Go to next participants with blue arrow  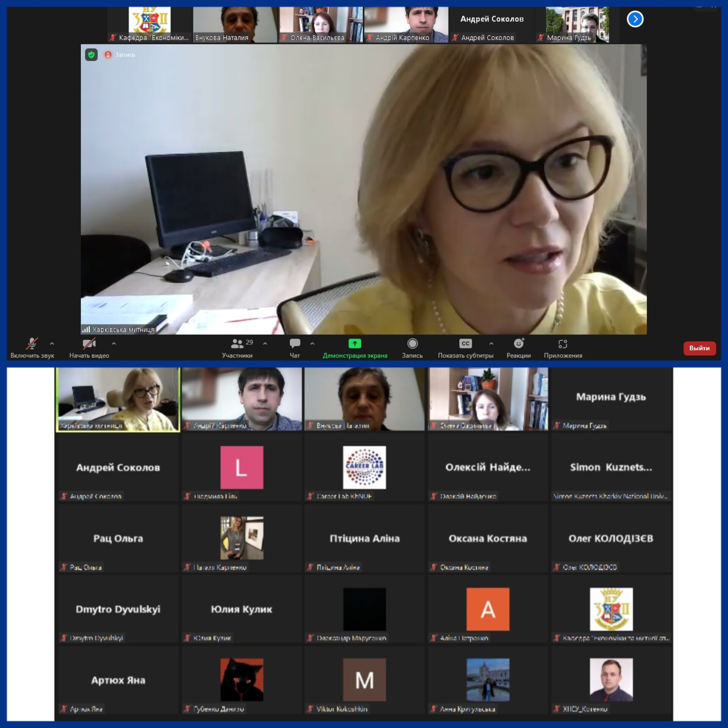click(635, 19)
